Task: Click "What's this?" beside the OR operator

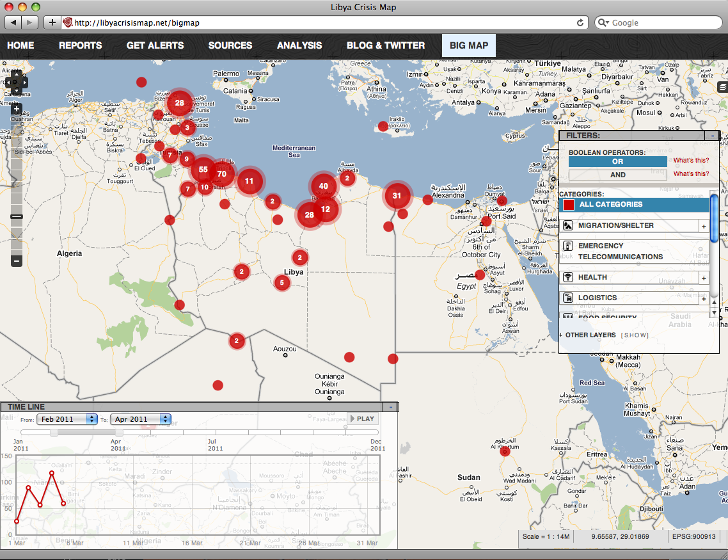Action: (692, 160)
